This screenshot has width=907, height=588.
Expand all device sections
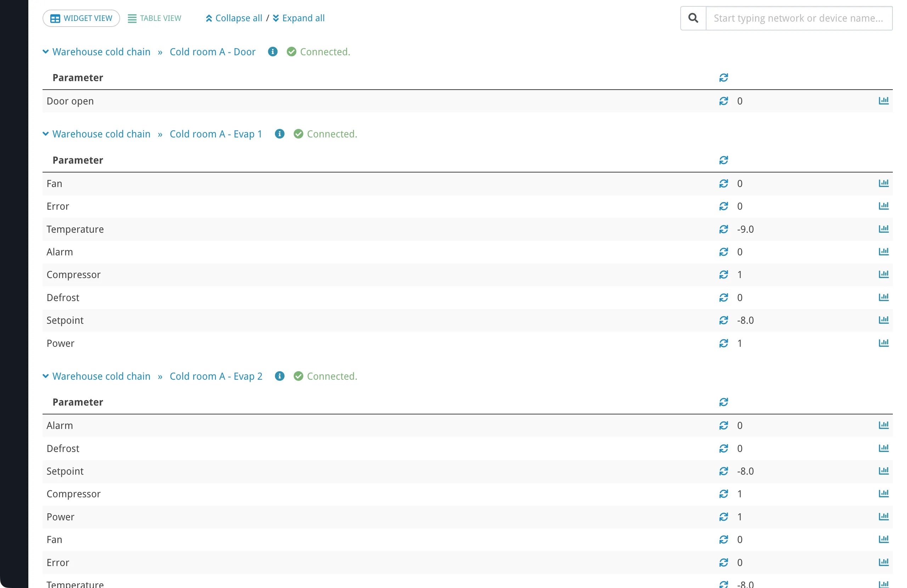tap(299, 18)
